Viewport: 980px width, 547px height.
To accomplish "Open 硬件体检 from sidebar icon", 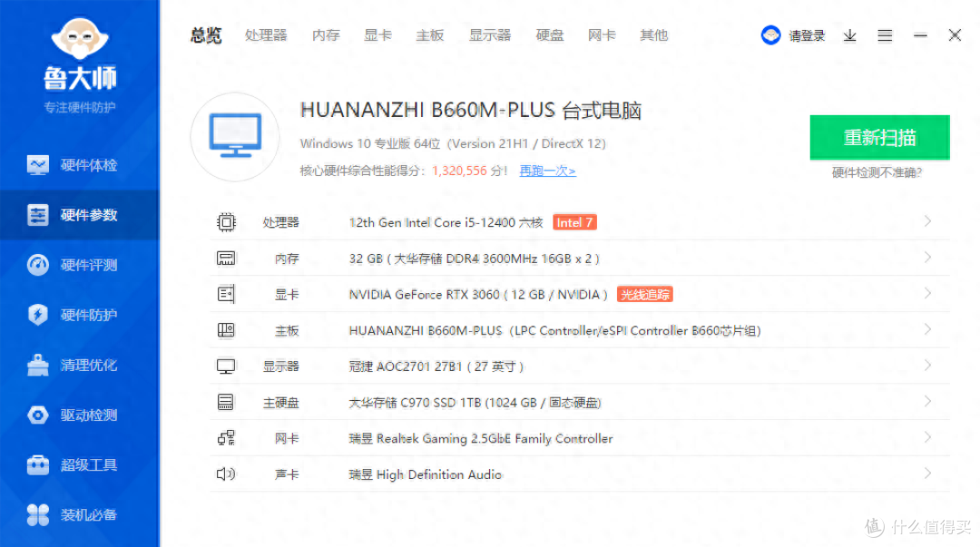I will 37,165.
